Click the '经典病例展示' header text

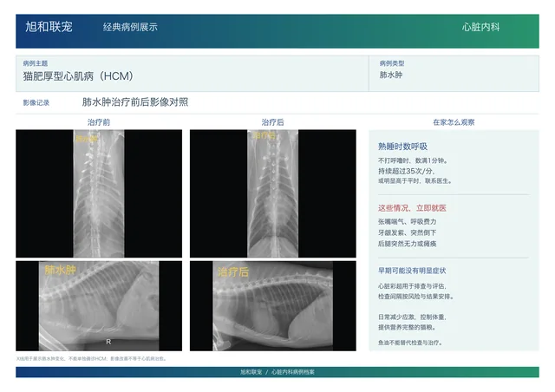point(130,27)
